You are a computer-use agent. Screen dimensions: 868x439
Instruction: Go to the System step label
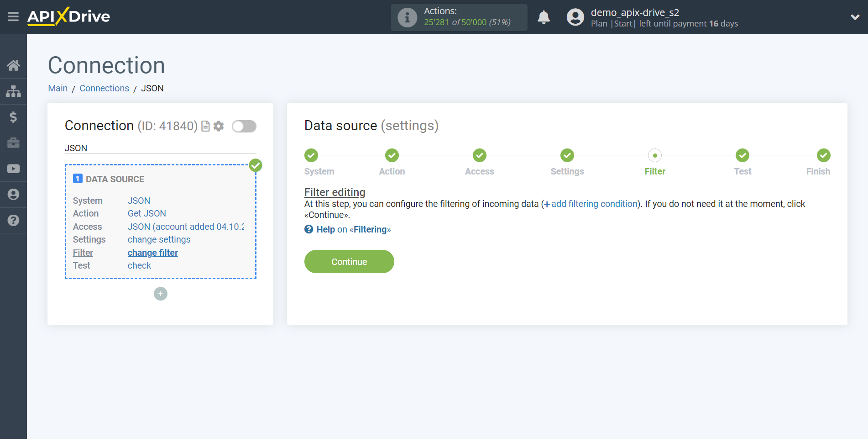[x=319, y=171]
